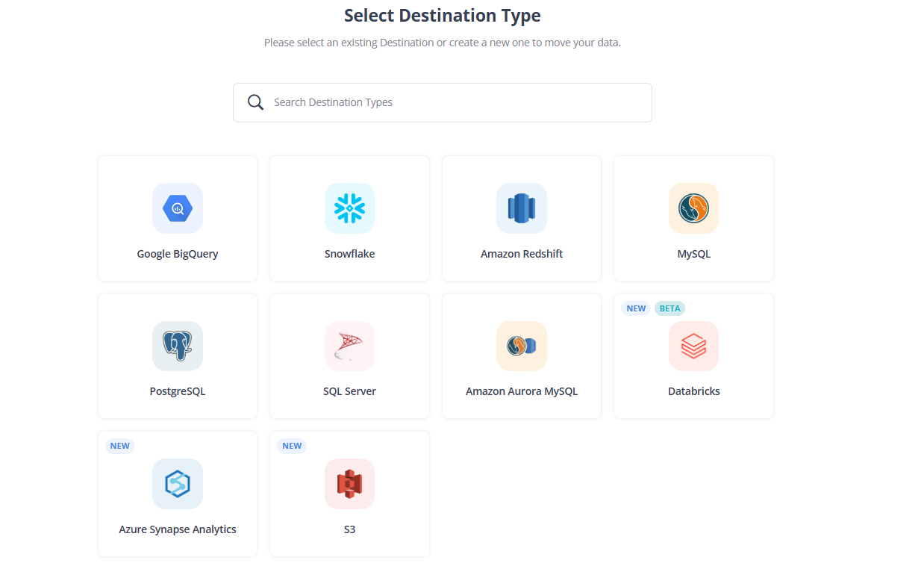Click the NEW badge on Databricks card
The image size is (924, 566).
[636, 308]
